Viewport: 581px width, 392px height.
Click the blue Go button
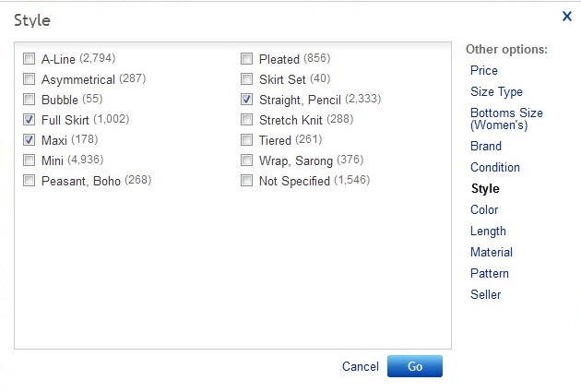pos(415,366)
